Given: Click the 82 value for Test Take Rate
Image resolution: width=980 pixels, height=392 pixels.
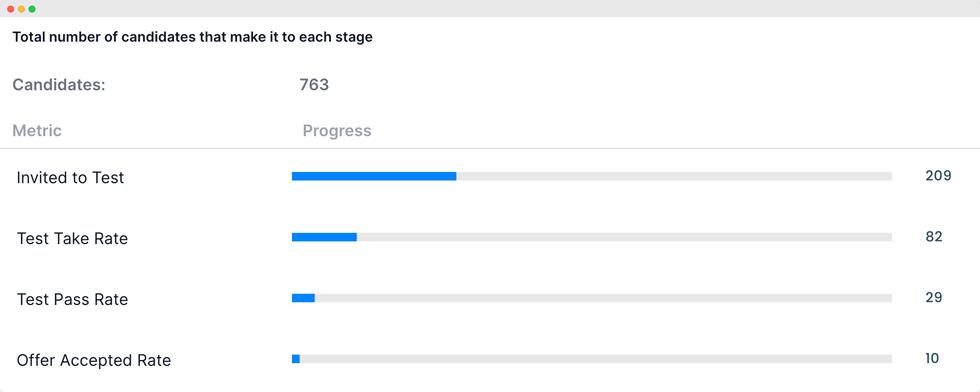Looking at the screenshot, I should click(934, 237).
